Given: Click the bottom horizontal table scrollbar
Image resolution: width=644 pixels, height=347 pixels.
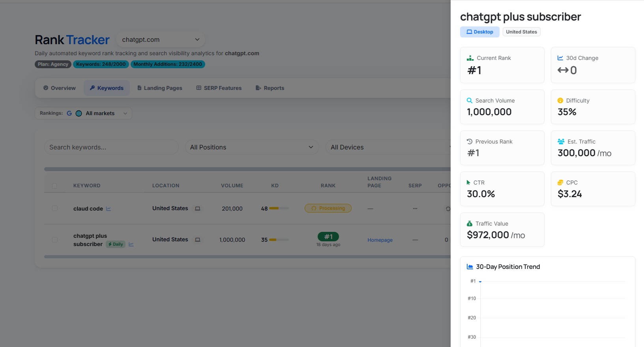Looking at the screenshot, I should (x=247, y=257).
